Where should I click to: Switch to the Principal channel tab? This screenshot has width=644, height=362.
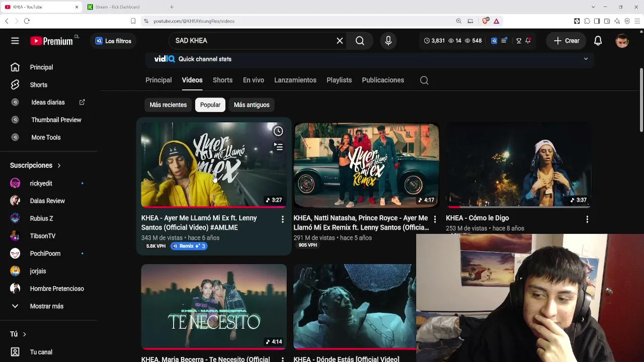click(x=158, y=80)
